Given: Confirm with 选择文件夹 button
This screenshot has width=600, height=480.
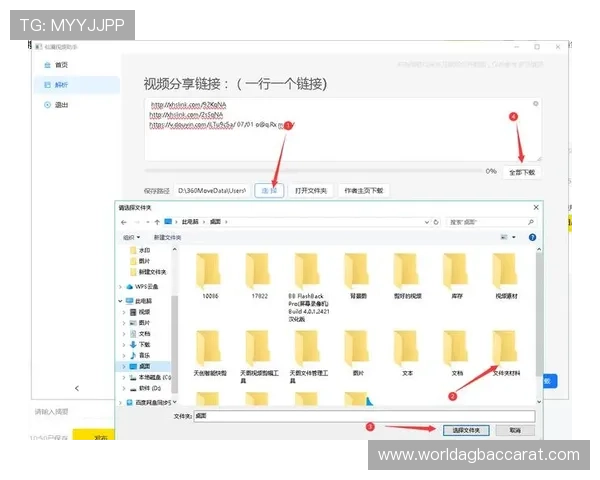Looking at the screenshot, I should tap(466, 431).
